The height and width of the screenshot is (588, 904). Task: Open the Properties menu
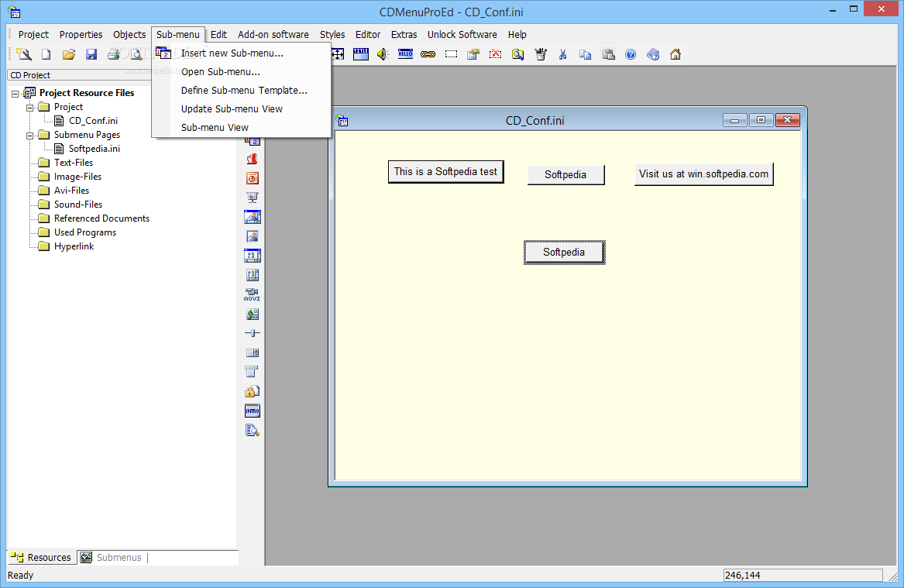(x=81, y=35)
